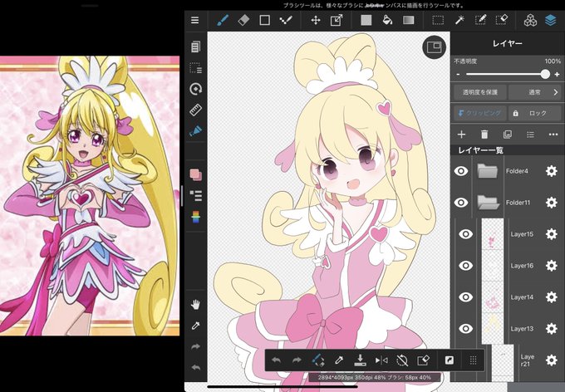Select the Gradient tool

(x=408, y=20)
